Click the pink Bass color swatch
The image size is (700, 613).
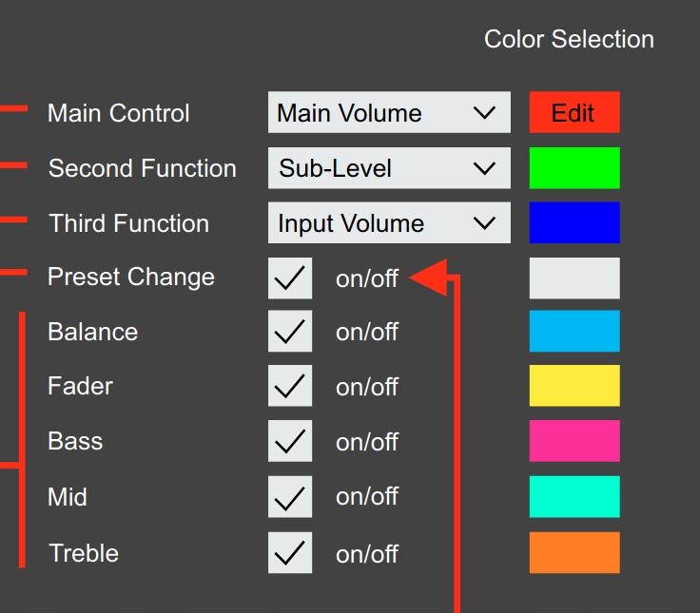(x=574, y=441)
